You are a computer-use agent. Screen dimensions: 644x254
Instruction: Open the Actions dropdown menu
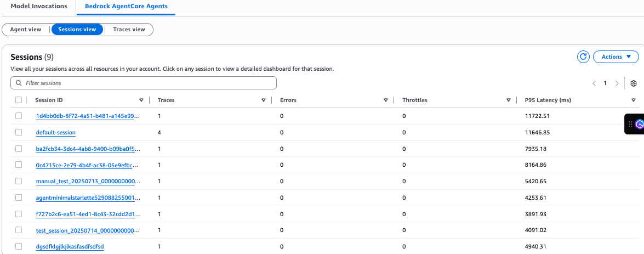[x=616, y=57]
